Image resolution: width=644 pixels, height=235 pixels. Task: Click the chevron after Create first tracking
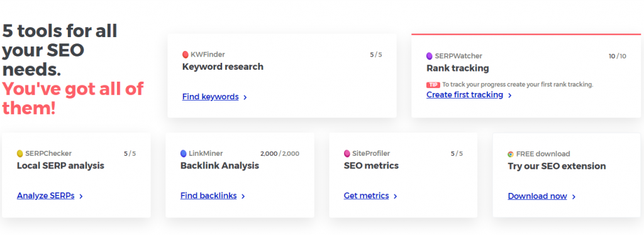(509, 96)
